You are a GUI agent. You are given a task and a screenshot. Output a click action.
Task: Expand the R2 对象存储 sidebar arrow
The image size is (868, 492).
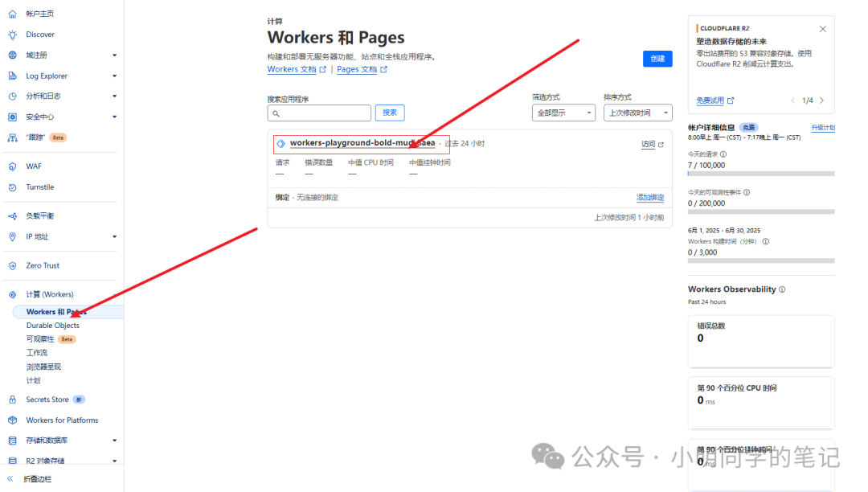tap(115, 461)
